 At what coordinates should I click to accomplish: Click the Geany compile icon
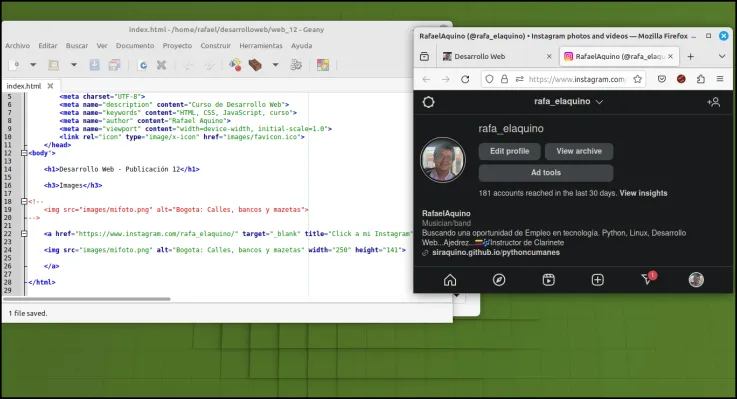[235, 65]
